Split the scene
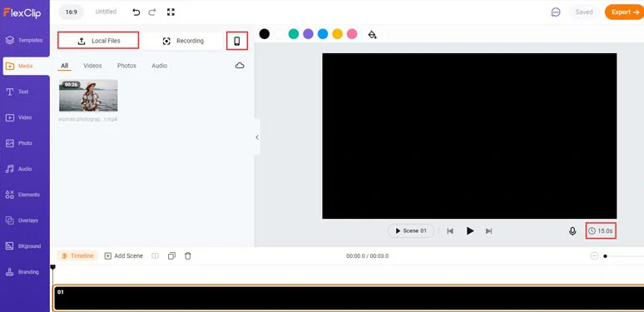The width and height of the screenshot is (644, 312). (155, 255)
